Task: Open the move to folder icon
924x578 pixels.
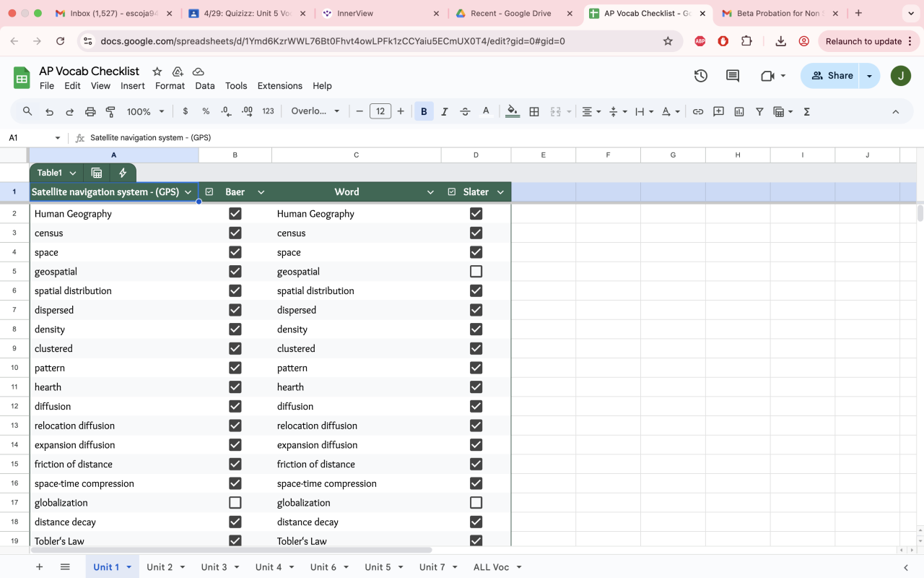Action: click(178, 72)
